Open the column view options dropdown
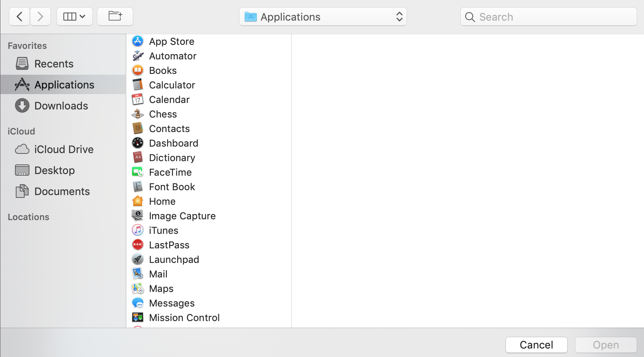This screenshot has height=357, width=644. pyautogui.click(x=75, y=17)
